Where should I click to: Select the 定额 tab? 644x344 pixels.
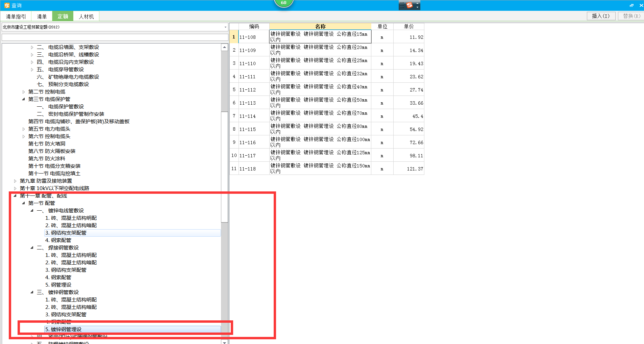(x=63, y=17)
